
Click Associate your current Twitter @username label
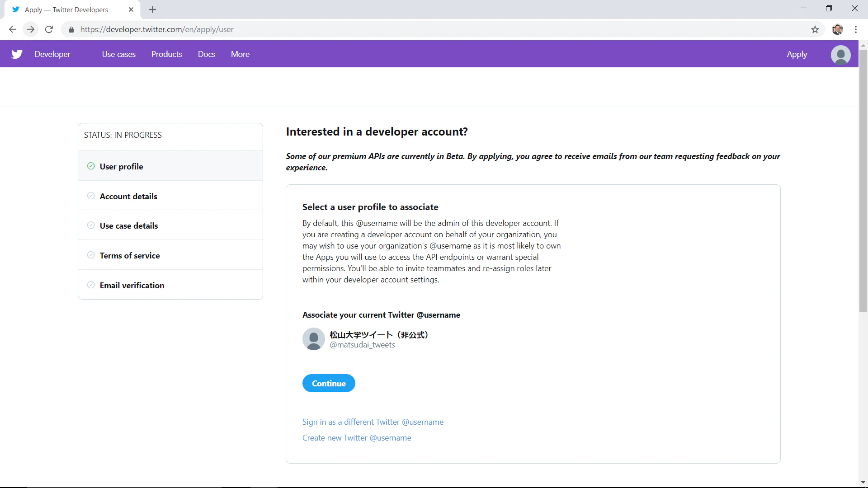(381, 315)
